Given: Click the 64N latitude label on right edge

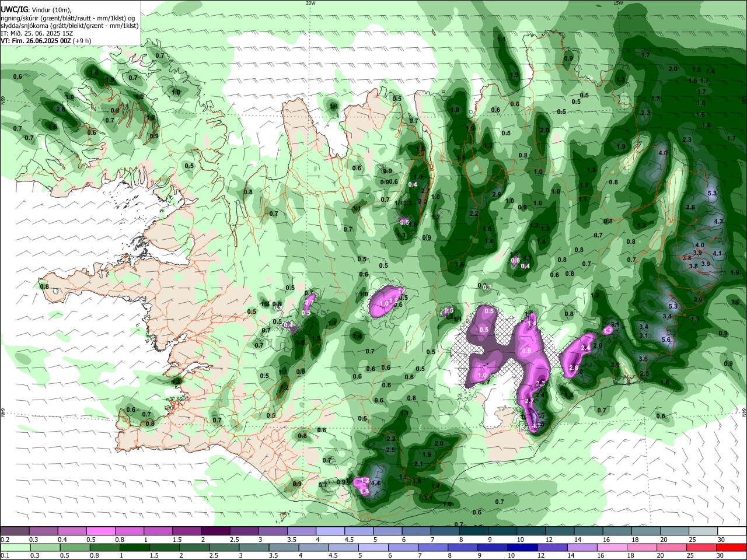Looking at the screenshot, I should coord(744,412).
